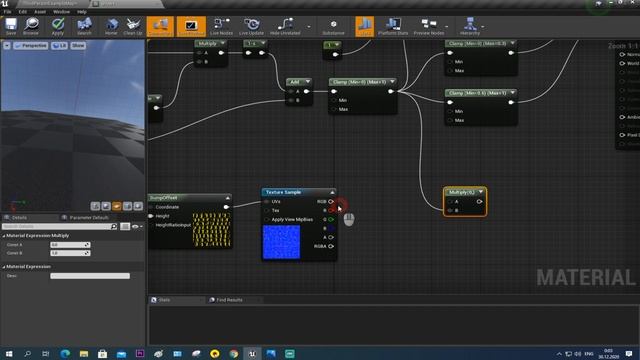Select cylinder preview mesh icon
This screenshot has width=640, height=360.
tap(96, 206)
